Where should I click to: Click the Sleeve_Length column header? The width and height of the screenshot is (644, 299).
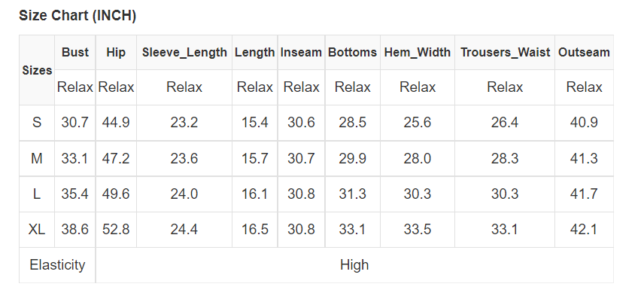(x=184, y=52)
